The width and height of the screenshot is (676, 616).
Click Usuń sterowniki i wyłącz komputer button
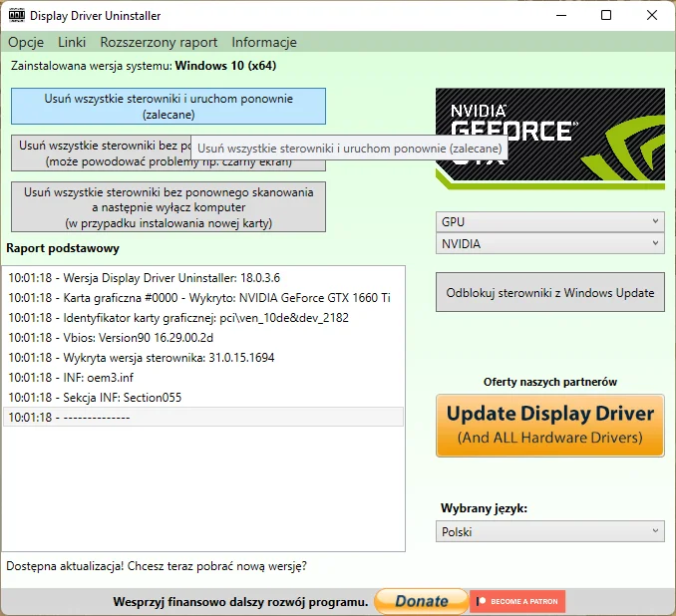[x=169, y=207]
